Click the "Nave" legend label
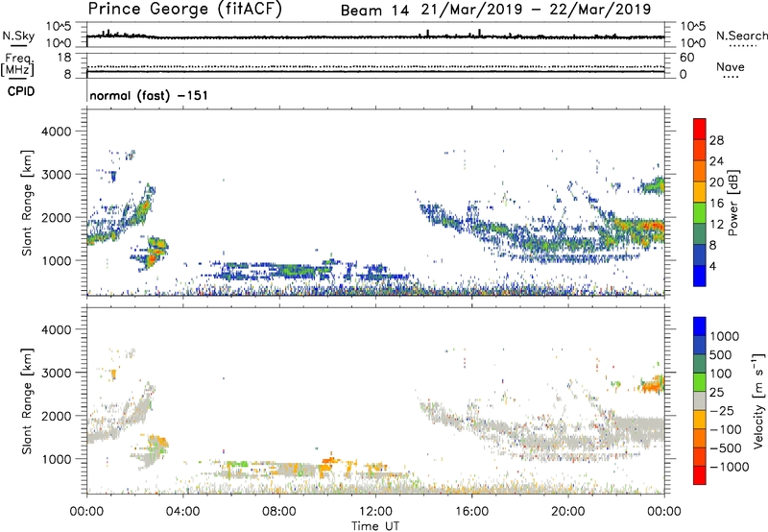 [731, 66]
